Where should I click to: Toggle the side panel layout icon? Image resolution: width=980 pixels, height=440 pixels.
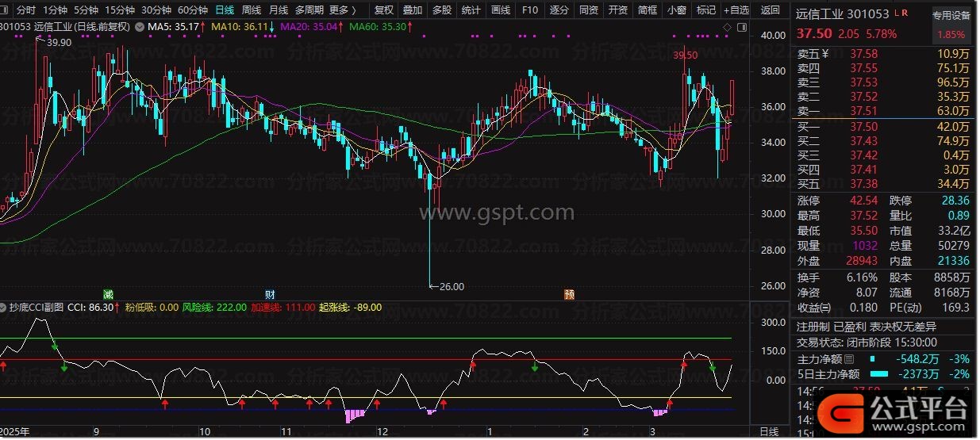pyautogui.click(x=740, y=28)
